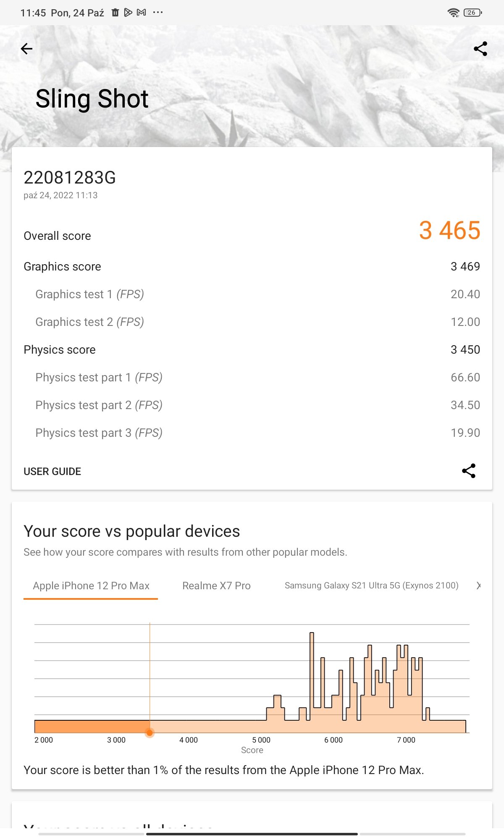
Task: Tap the bottom navigation gesture bar
Action: (x=252, y=834)
